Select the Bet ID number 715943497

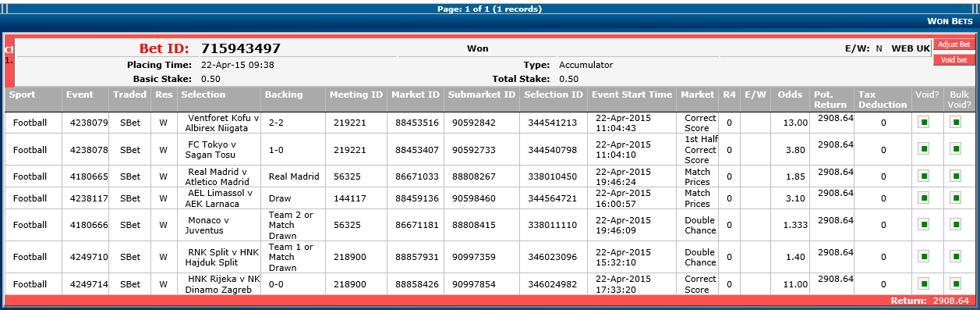(x=241, y=48)
